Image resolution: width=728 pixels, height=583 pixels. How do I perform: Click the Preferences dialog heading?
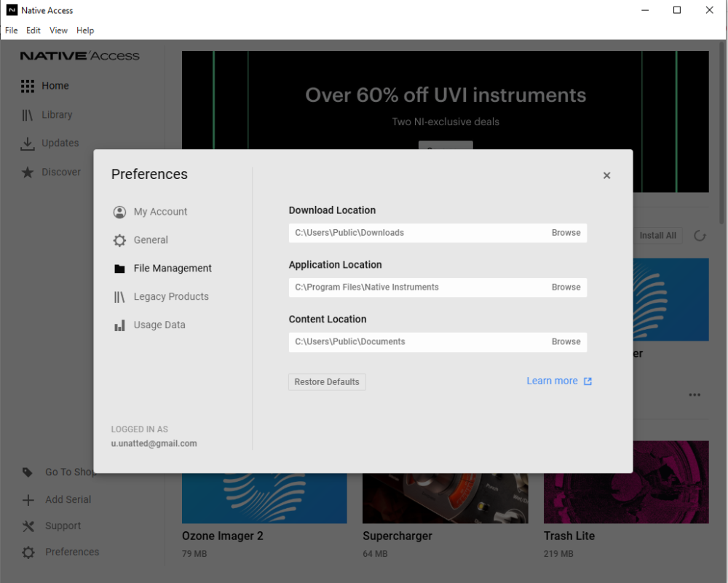pyautogui.click(x=149, y=174)
